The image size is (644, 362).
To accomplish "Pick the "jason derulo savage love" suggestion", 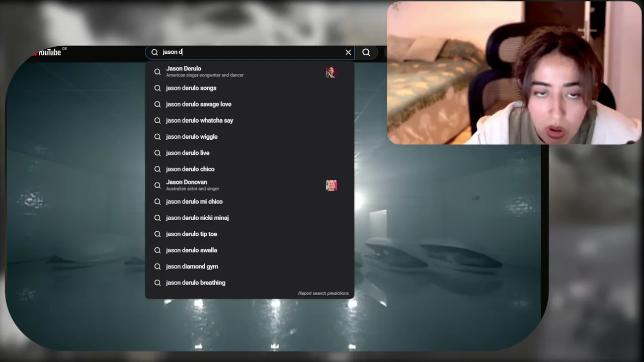I will (x=250, y=104).
